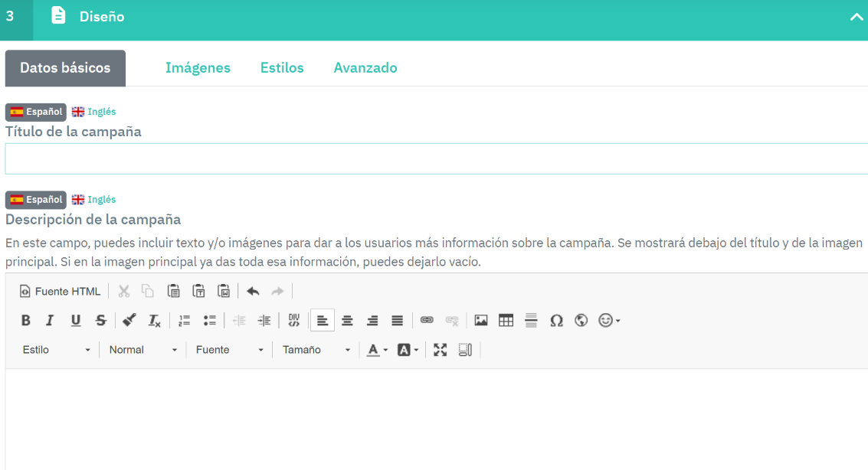868x470 pixels.
Task: Insert an image into the description
Action: tap(481, 321)
